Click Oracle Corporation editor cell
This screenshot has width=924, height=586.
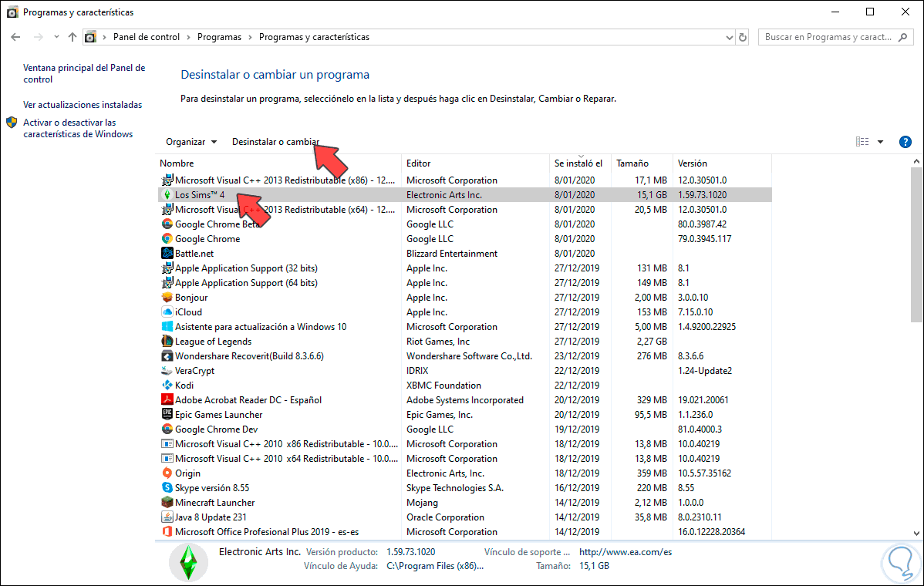click(446, 517)
